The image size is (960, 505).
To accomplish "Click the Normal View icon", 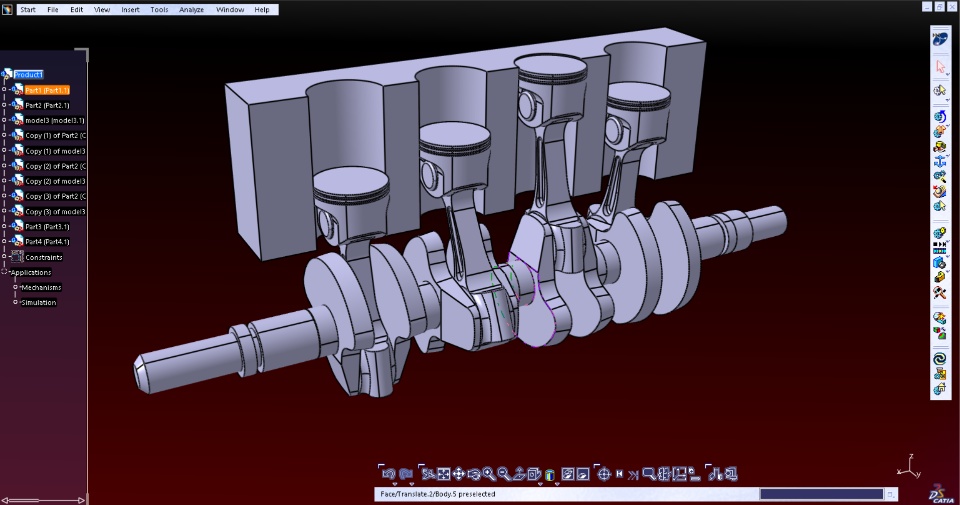I will [519, 474].
